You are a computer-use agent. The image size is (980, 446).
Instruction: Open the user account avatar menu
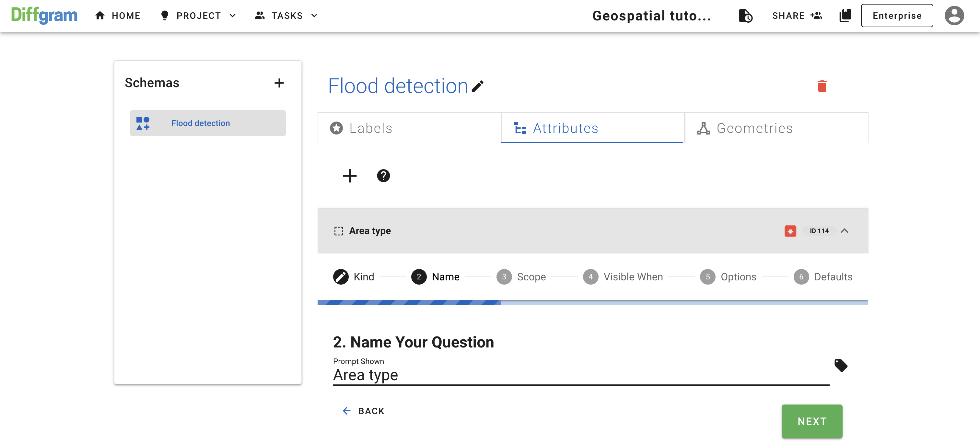click(x=954, y=16)
